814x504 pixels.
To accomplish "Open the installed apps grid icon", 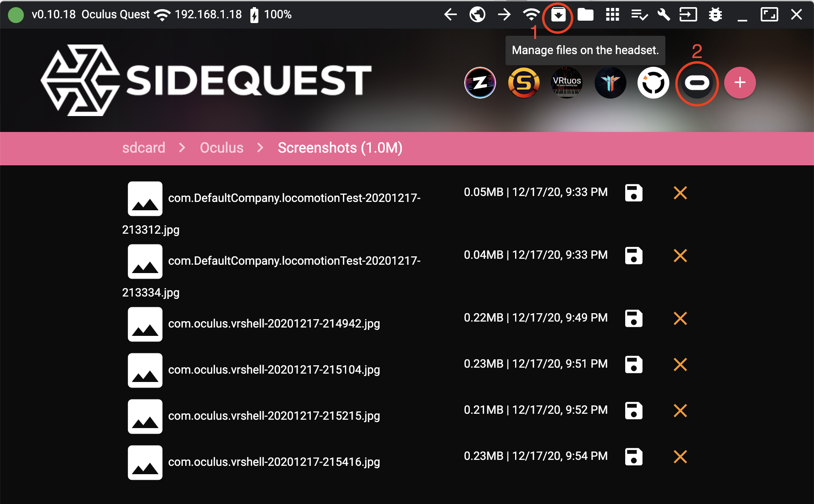I will coord(612,15).
